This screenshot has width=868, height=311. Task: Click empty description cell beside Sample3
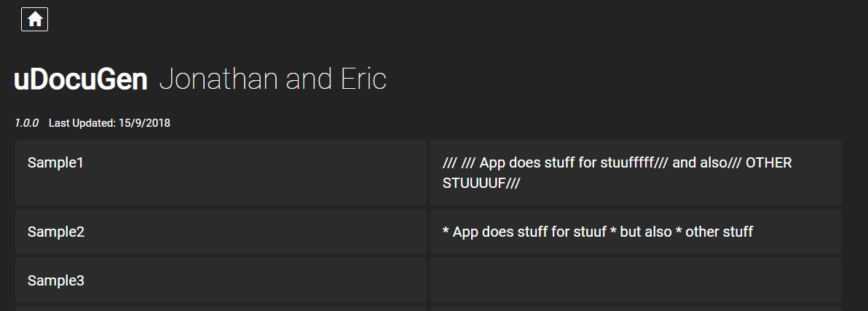[x=636, y=280]
